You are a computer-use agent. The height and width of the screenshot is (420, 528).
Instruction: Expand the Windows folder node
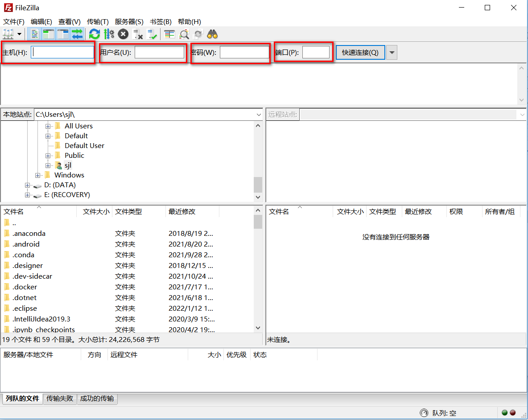click(38, 175)
